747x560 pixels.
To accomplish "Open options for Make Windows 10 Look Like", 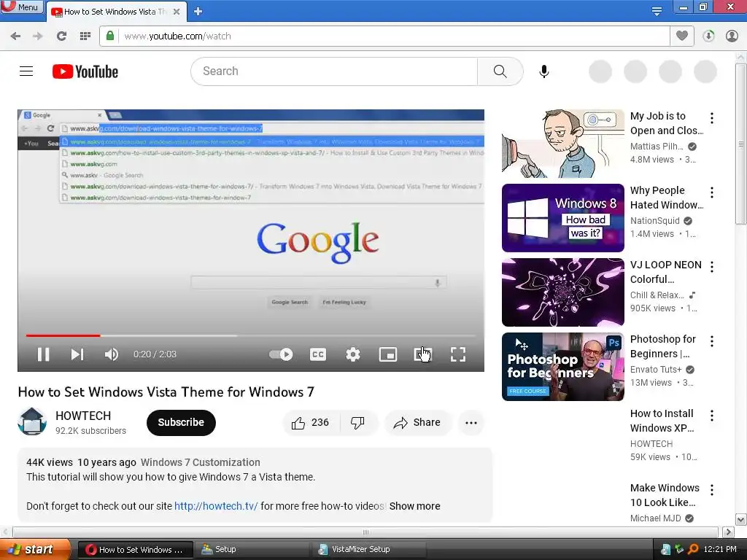I will (712, 489).
